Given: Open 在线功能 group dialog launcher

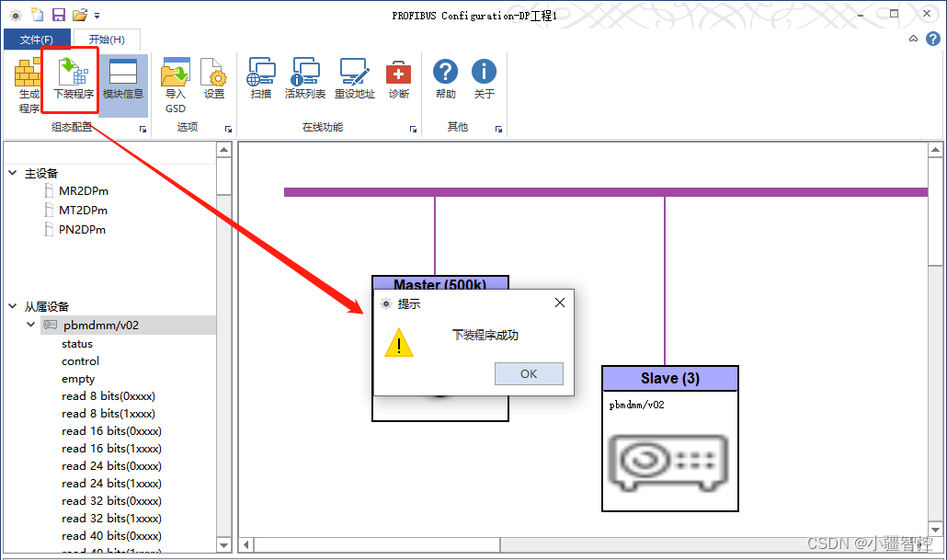Looking at the screenshot, I should (413, 129).
